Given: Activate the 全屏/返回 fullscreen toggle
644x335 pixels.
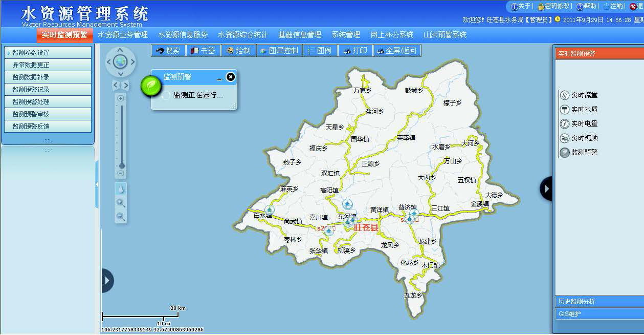Looking at the screenshot, I should coord(398,50).
